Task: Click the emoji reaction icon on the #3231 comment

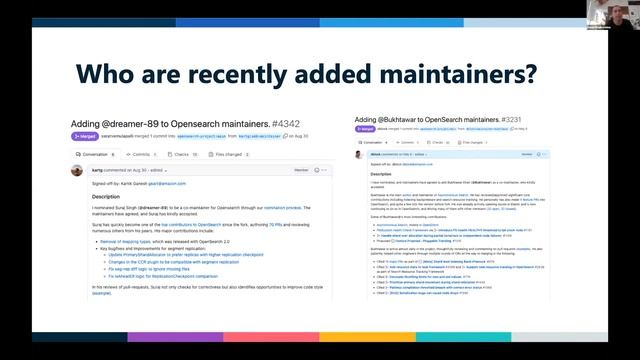Action: coord(539,154)
